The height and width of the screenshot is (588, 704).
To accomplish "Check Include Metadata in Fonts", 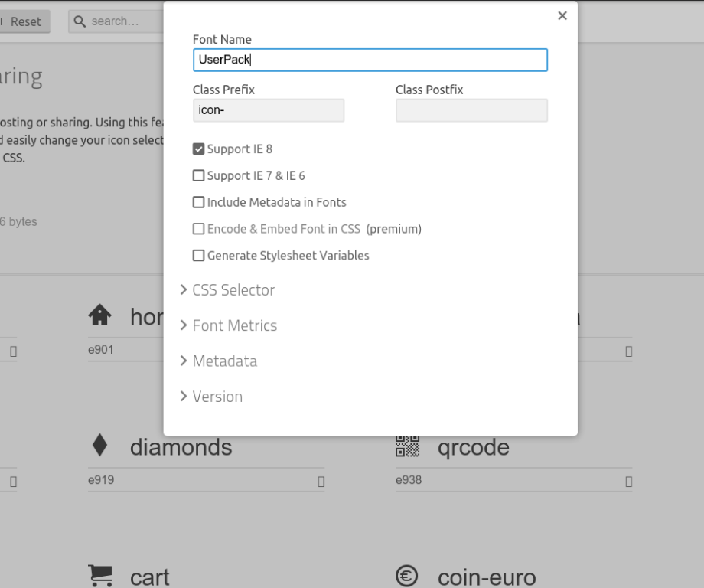I will [x=199, y=203].
